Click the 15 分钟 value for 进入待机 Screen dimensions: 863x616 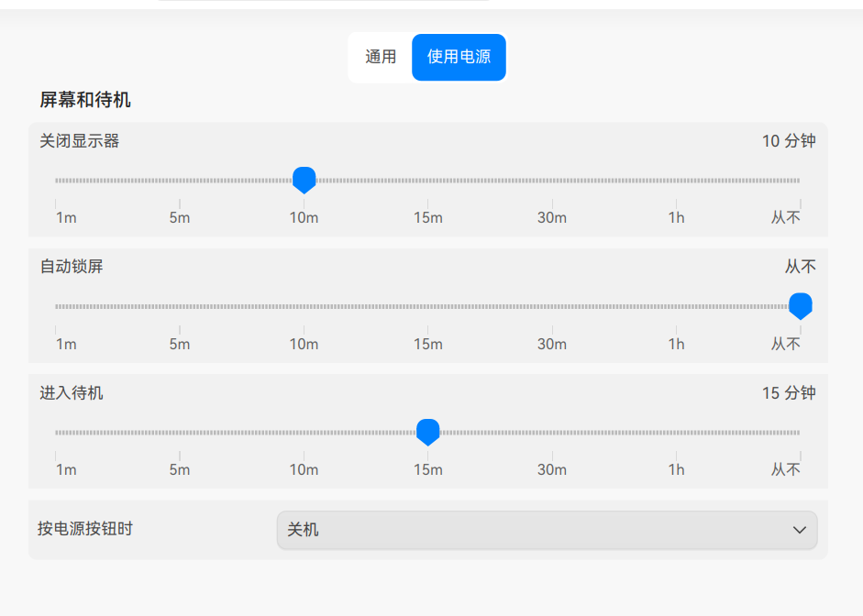pos(789,393)
